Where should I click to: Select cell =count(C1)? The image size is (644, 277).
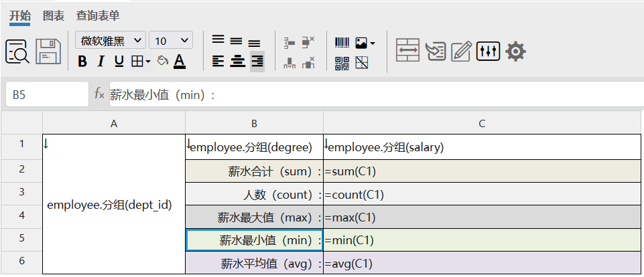(x=482, y=194)
